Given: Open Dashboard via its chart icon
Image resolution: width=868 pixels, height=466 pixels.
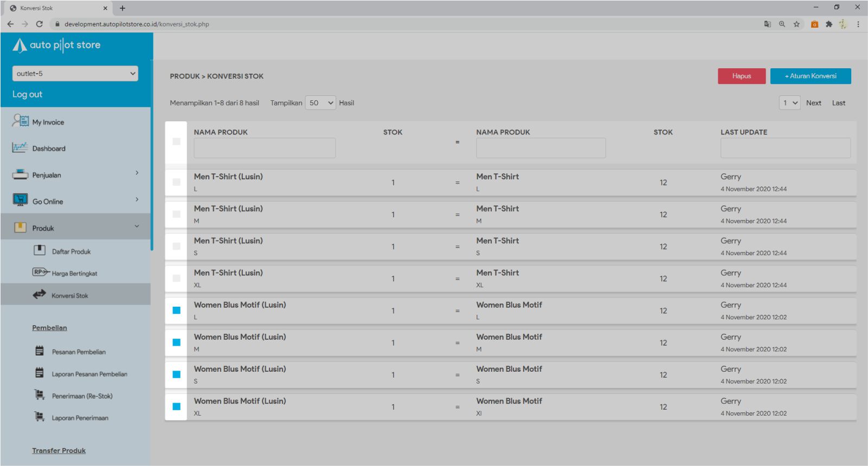Looking at the screenshot, I should tap(20, 147).
